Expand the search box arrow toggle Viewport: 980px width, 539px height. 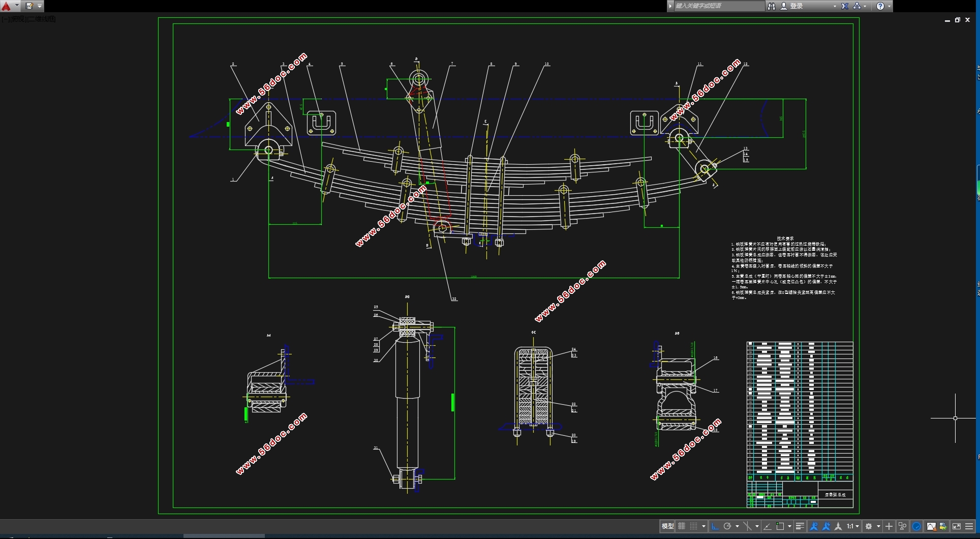coord(670,6)
